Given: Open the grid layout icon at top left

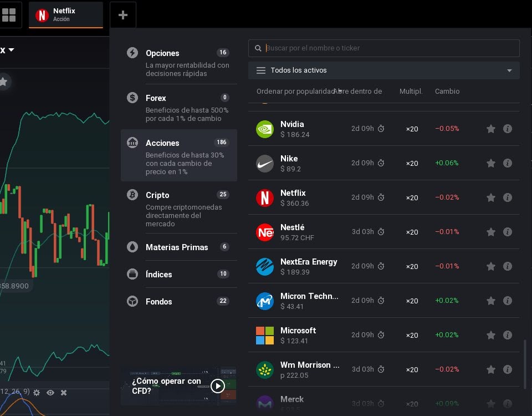Looking at the screenshot, I should click(9, 15).
